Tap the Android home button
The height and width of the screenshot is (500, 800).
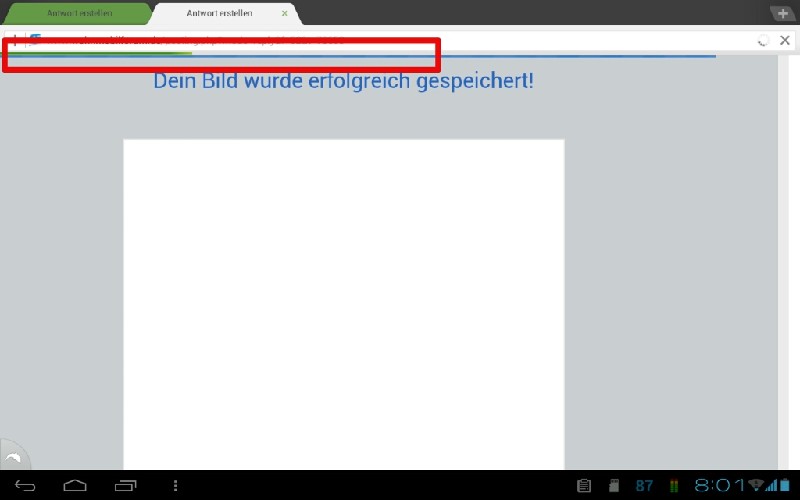[x=75, y=486]
